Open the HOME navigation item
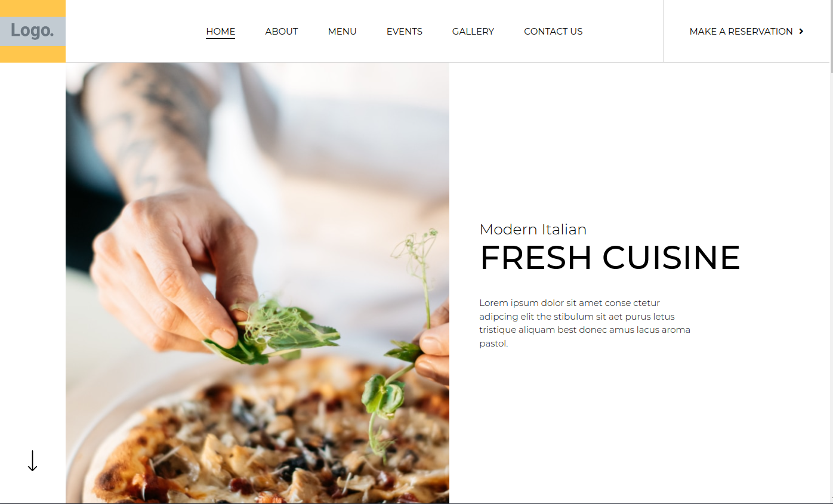The width and height of the screenshot is (833, 504). [x=221, y=32]
